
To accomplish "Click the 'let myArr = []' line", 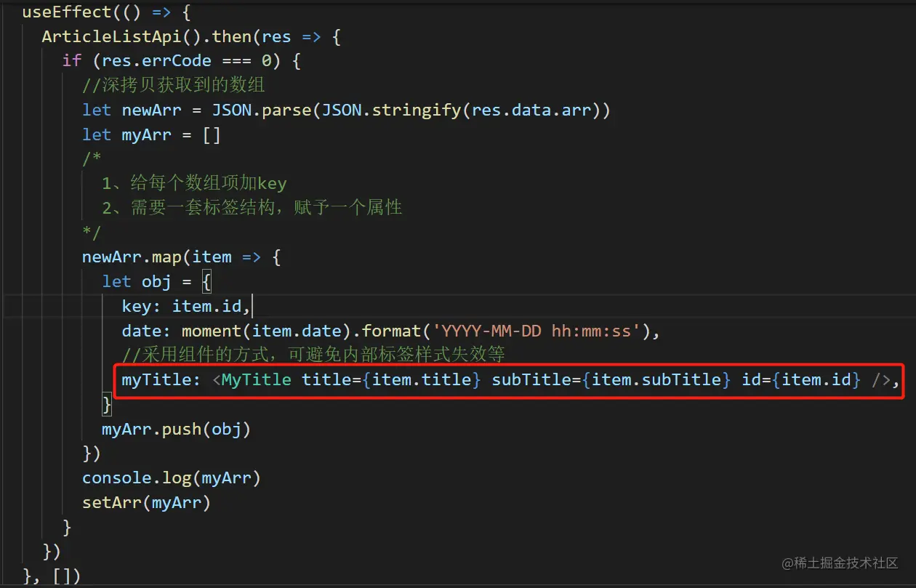I will pos(151,135).
